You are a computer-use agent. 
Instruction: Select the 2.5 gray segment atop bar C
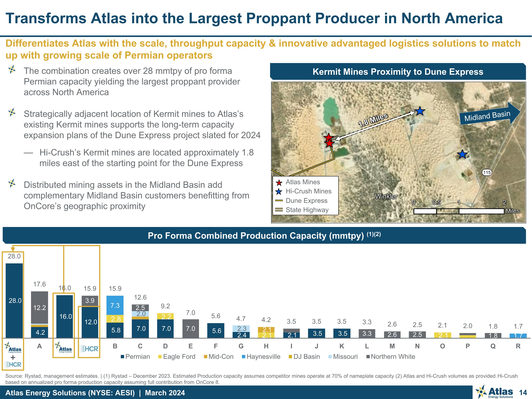pyautogui.click(x=140, y=308)
